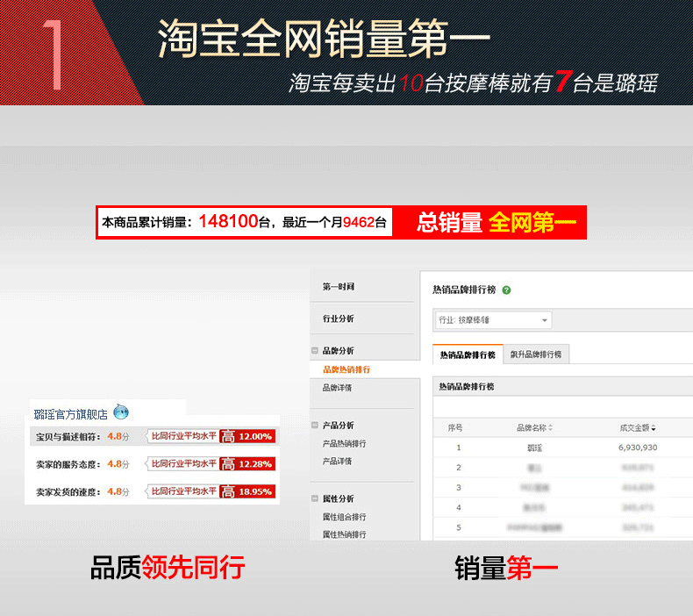Click the 高 12.00% comparison badge
Screen dimensions: 693x616
[247, 436]
